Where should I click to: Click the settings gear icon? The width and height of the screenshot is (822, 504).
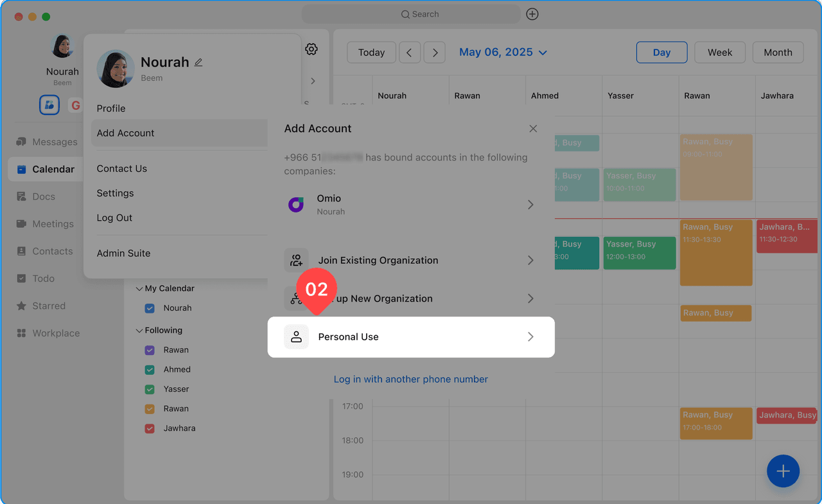(311, 49)
